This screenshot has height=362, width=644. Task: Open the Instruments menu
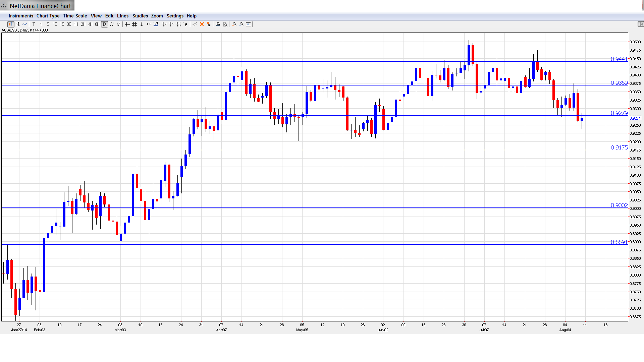pyautogui.click(x=21, y=16)
